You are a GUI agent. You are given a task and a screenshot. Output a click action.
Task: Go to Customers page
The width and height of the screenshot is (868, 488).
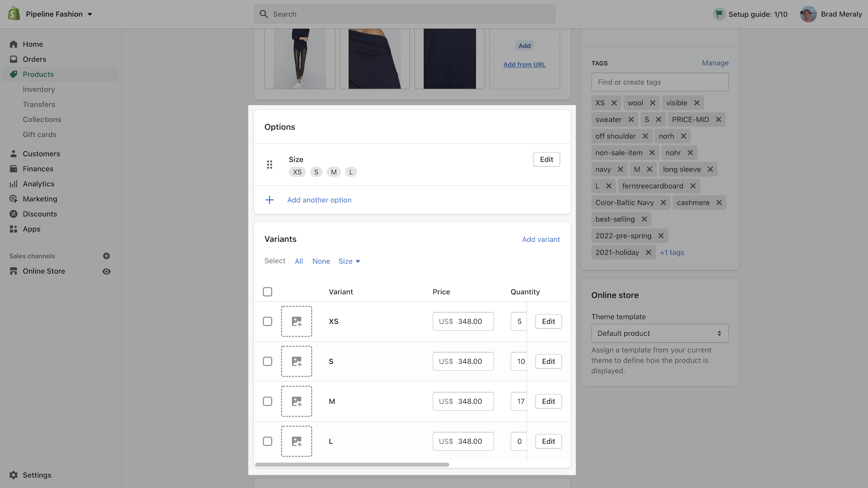(42, 154)
